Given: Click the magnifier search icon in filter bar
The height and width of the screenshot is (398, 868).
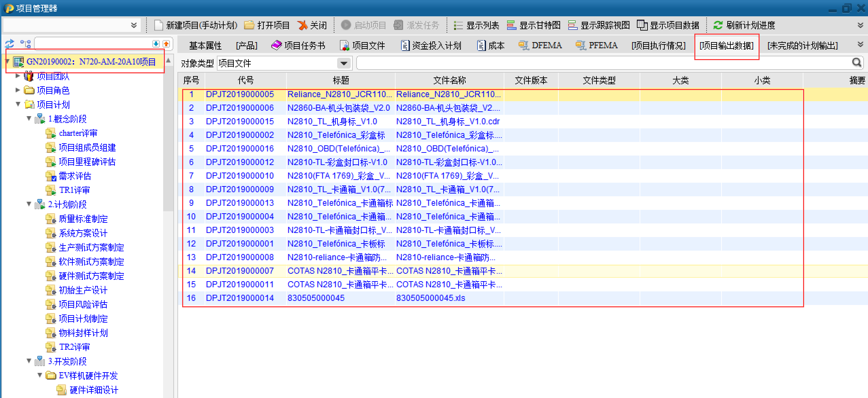Looking at the screenshot, I should pyautogui.click(x=857, y=62).
